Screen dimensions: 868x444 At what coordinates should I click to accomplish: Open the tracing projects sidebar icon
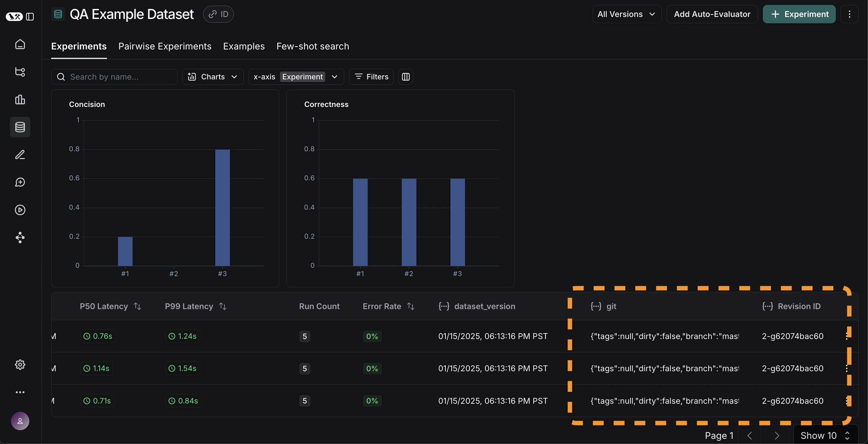point(20,72)
